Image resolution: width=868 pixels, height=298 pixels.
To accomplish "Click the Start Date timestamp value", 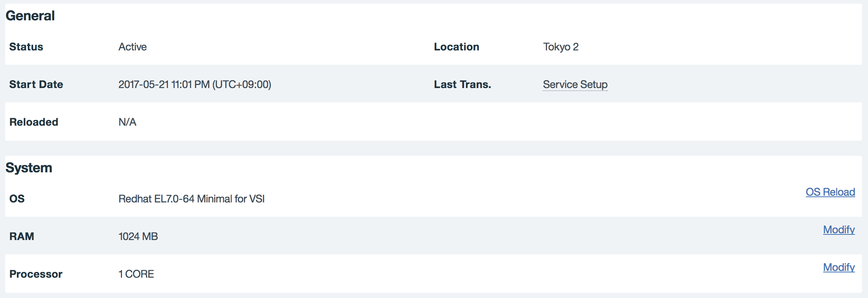I will [195, 84].
